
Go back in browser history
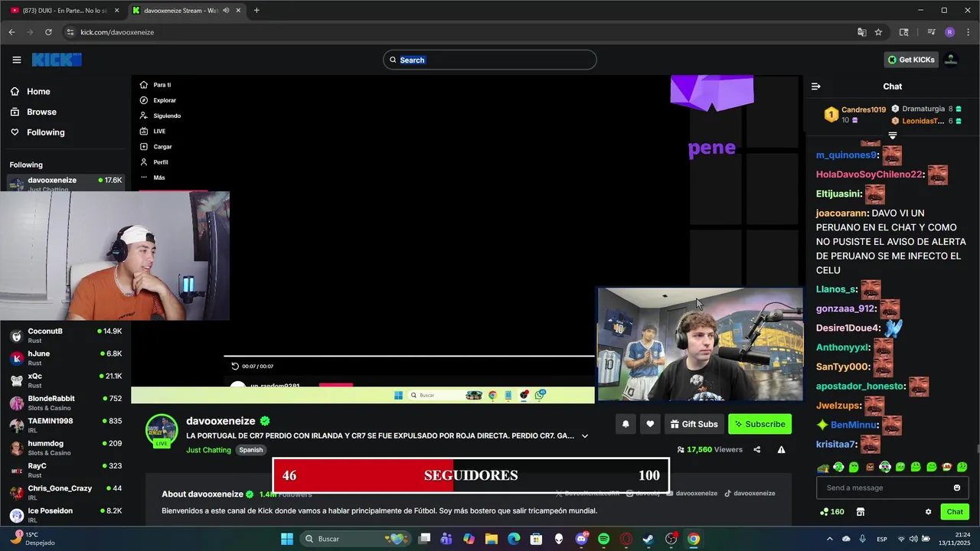(11, 32)
